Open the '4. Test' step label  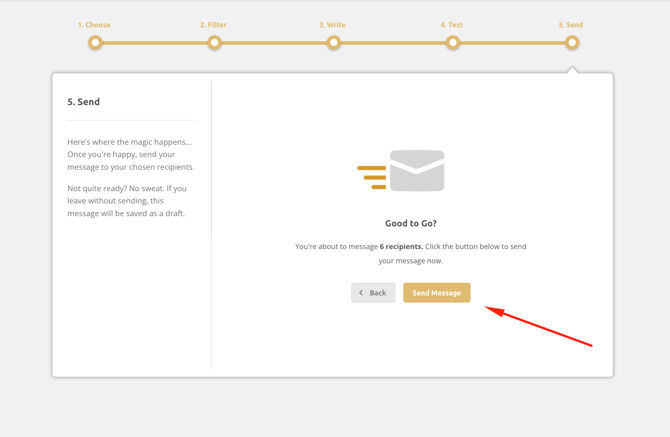[452, 25]
